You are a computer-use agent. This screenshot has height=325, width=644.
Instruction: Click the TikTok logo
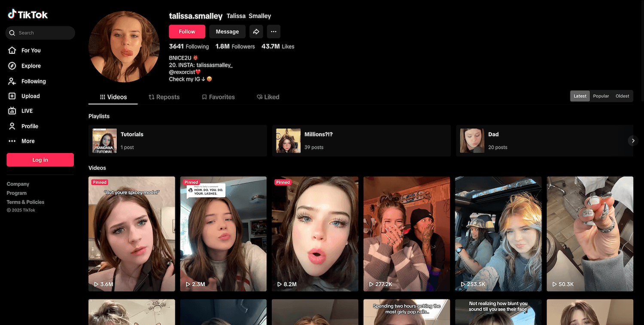point(28,15)
